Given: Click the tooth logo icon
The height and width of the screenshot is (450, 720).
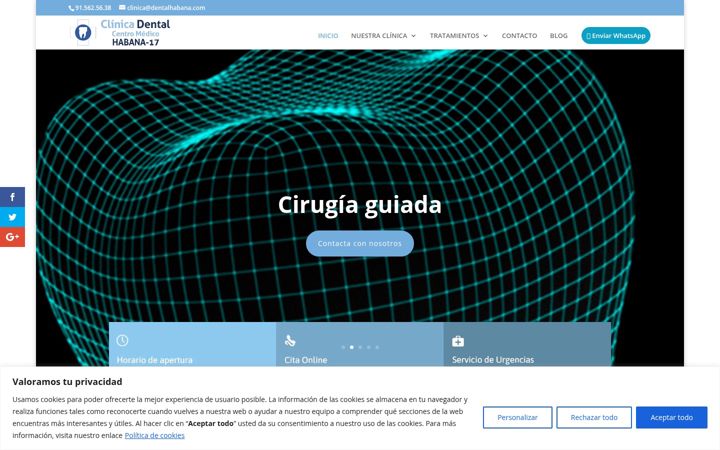Looking at the screenshot, I should pos(83,33).
